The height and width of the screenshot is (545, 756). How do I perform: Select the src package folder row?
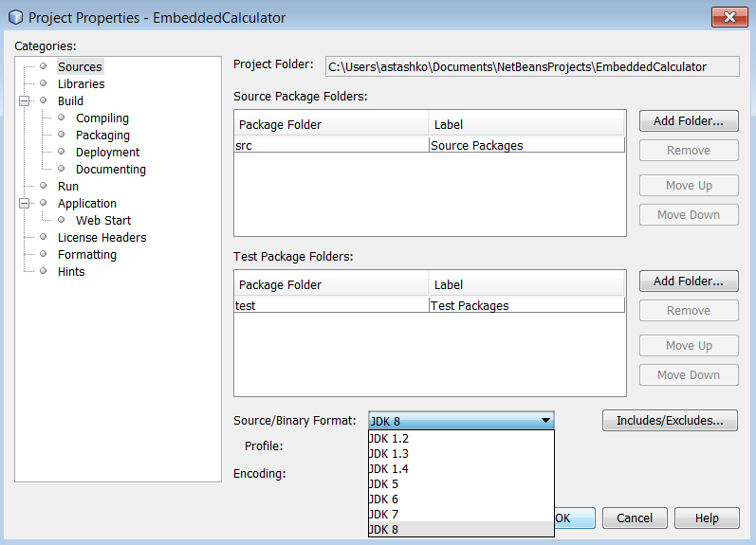(x=330, y=146)
